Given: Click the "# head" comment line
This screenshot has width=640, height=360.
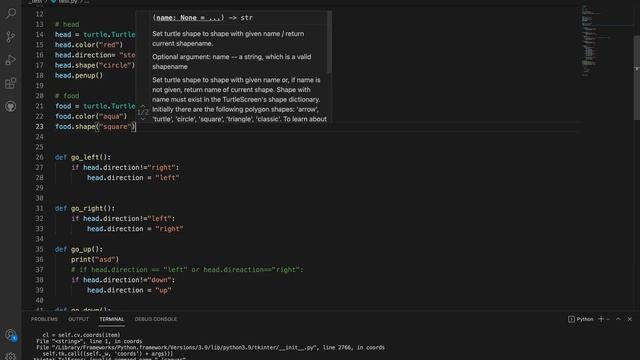Looking at the screenshot, I should pyautogui.click(x=67, y=24).
